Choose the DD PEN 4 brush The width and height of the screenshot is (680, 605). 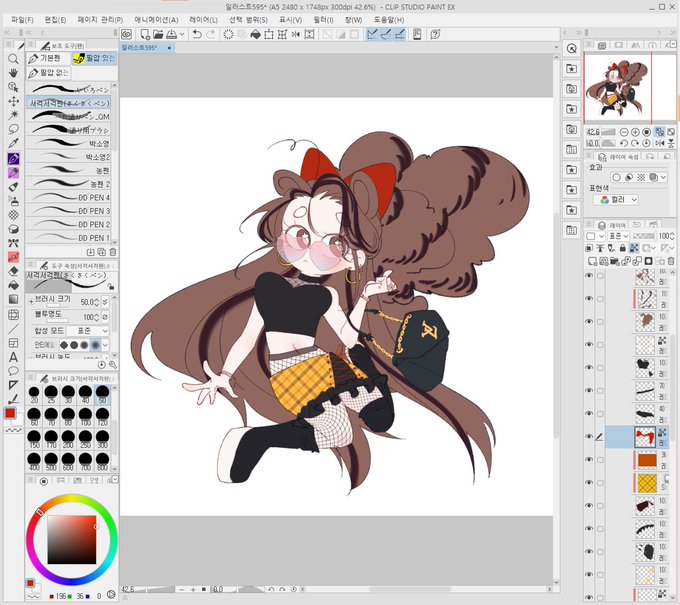pos(69,197)
